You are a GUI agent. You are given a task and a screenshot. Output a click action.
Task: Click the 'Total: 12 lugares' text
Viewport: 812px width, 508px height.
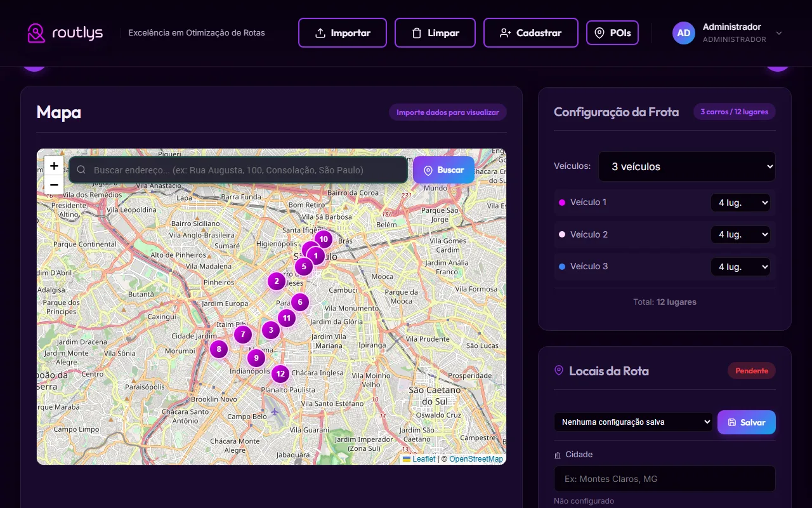tap(665, 302)
